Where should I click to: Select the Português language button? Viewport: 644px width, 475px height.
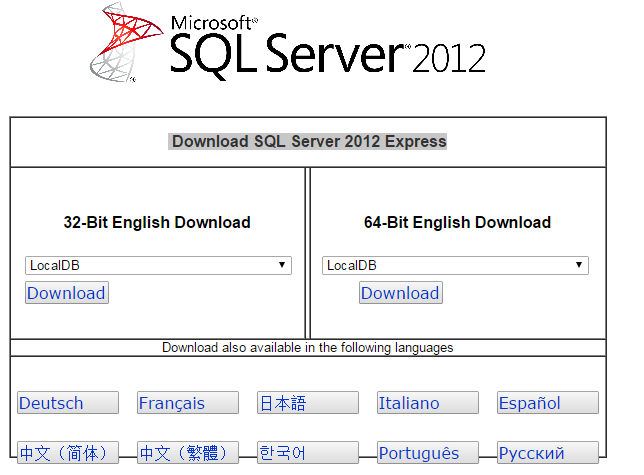pyautogui.click(x=428, y=453)
